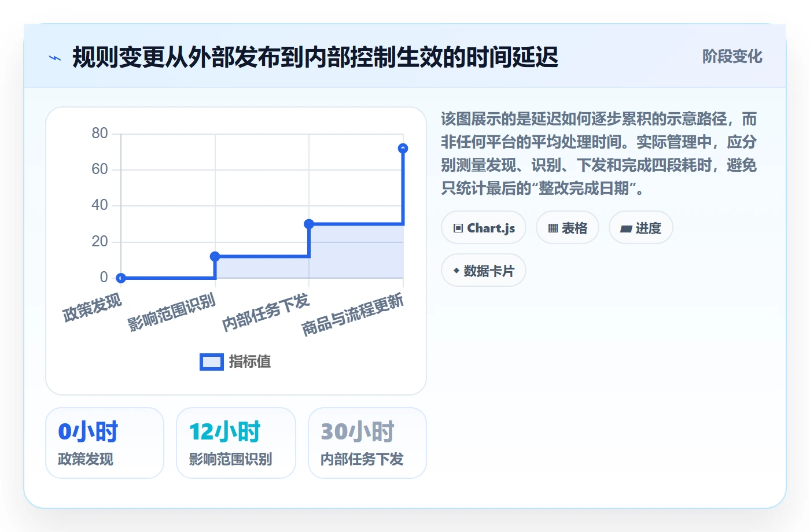Click the card title 规则变更从外部发布到内部控制生效的时间延迟
The image size is (810, 532).
coord(315,57)
